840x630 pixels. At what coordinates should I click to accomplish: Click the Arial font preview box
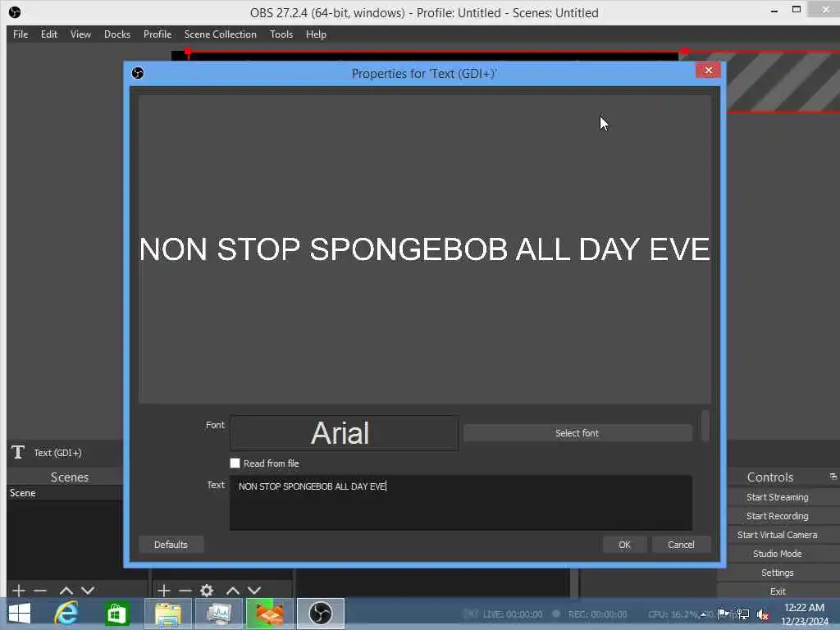pyautogui.click(x=344, y=433)
